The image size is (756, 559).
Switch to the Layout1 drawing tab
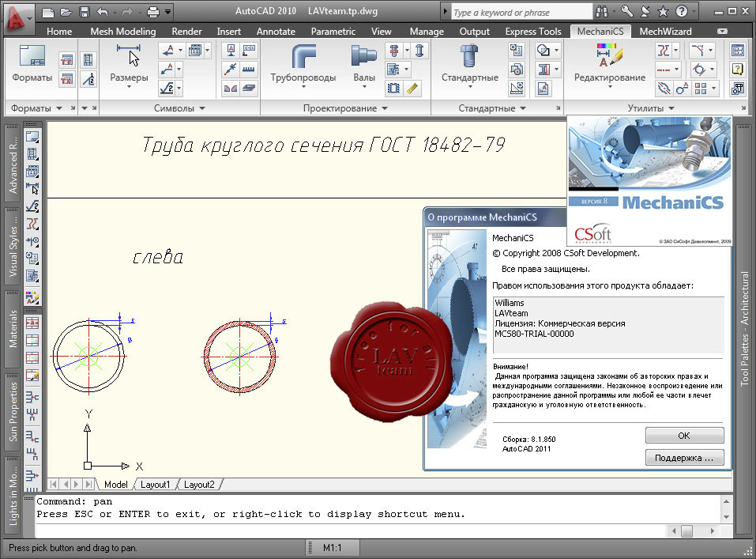click(156, 484)
